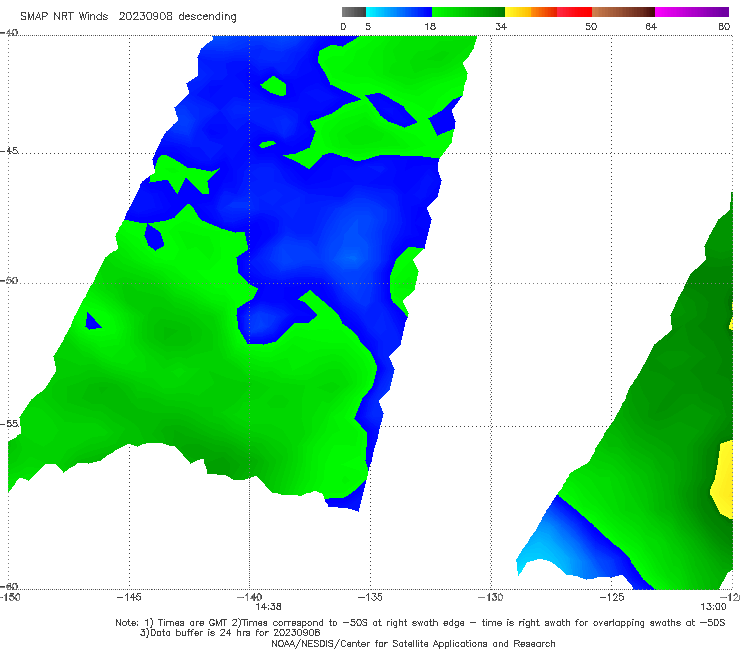Image resolution: width=740 pixels, height=650 pixels.
Task: Click the latitude label "-55"
Action: pos(9,423)
